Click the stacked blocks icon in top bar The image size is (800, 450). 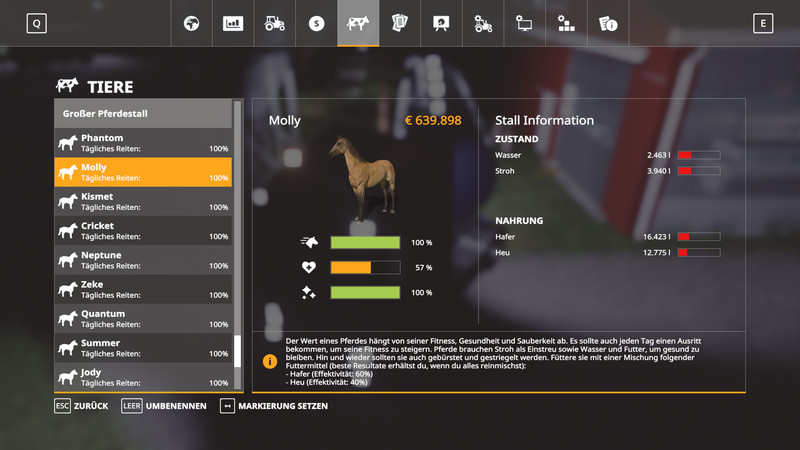566,23
